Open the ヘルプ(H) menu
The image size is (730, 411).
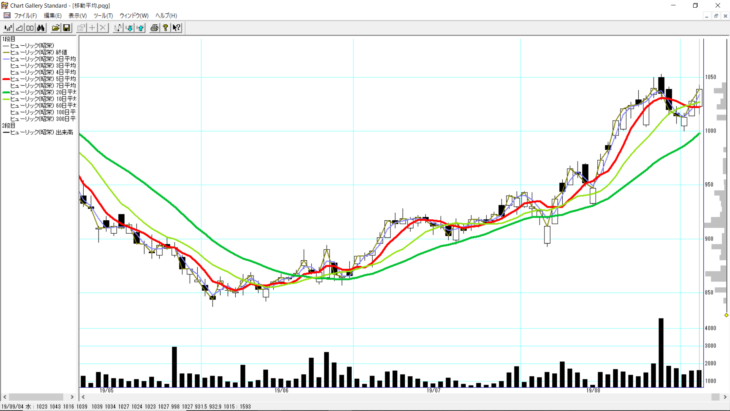tap(166, 16)
